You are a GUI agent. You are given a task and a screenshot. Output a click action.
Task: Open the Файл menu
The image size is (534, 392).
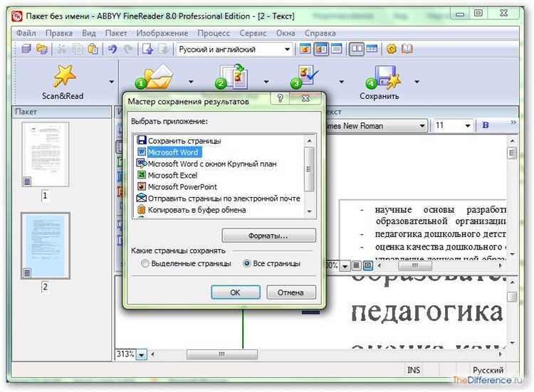coord(26,33)
